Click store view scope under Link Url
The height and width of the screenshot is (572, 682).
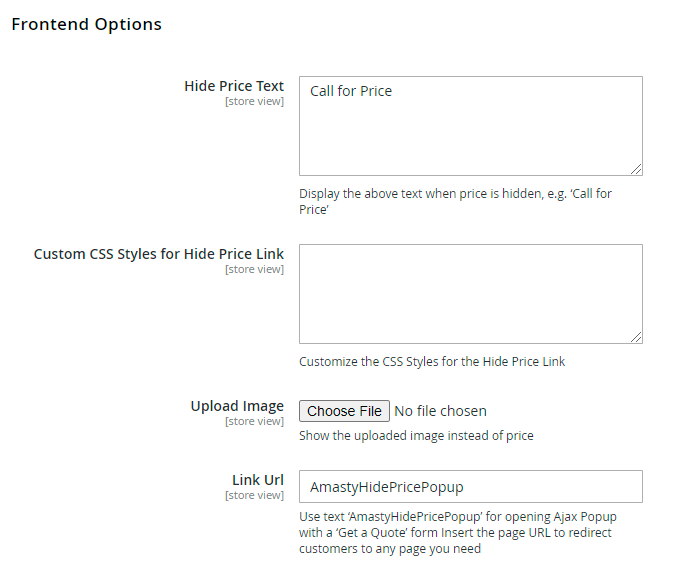pyautogui.click(x=254, y=495)
